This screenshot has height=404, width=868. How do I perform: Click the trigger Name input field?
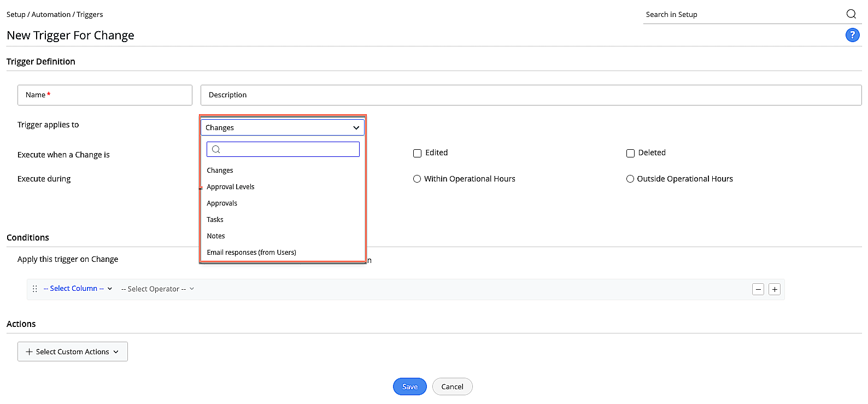[105, 95]
